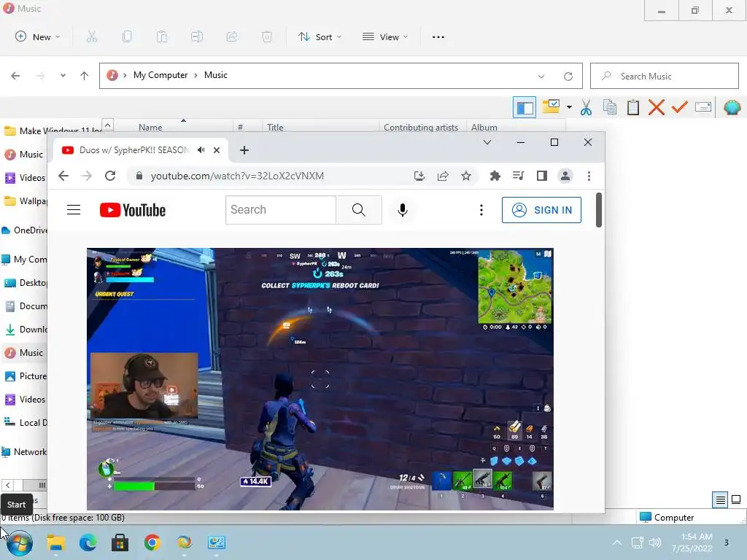Image resolution: width=747 pixels, height=560 pixels.
Task: Switch to large icons view at bottom right
Action: pyautogui.click(x=736, y=499)
